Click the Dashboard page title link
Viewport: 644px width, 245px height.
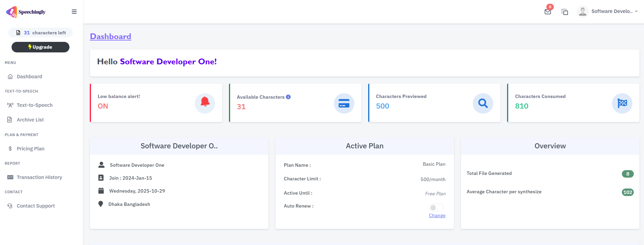click(x=110, y=36)
